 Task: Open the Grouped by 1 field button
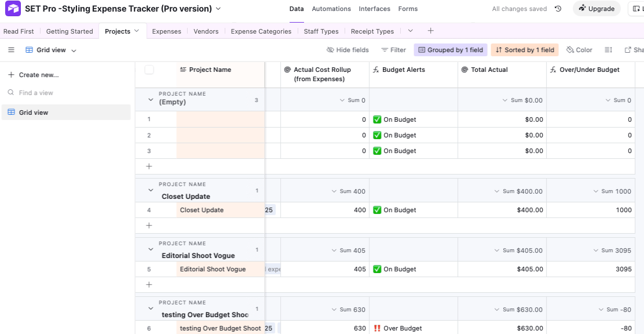click(x=451, y=50)
